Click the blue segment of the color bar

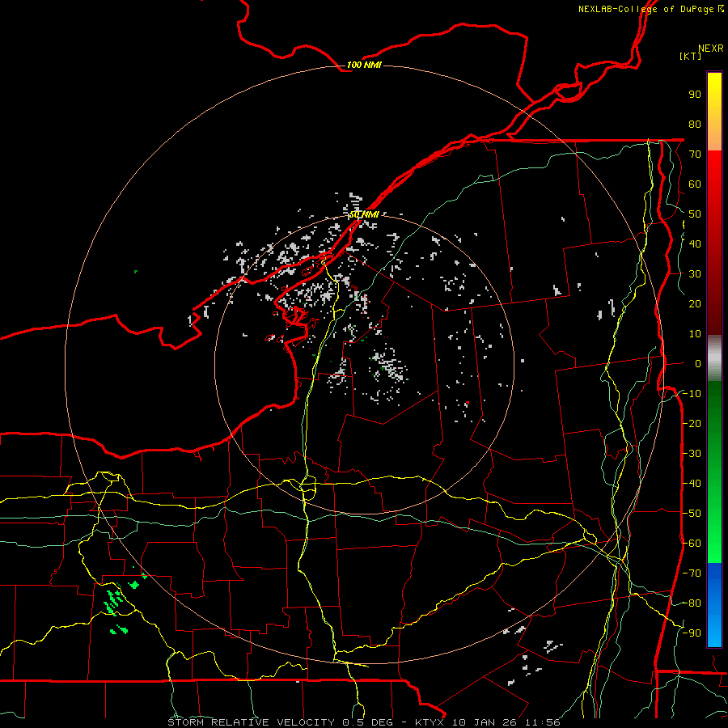pos(714,604)
